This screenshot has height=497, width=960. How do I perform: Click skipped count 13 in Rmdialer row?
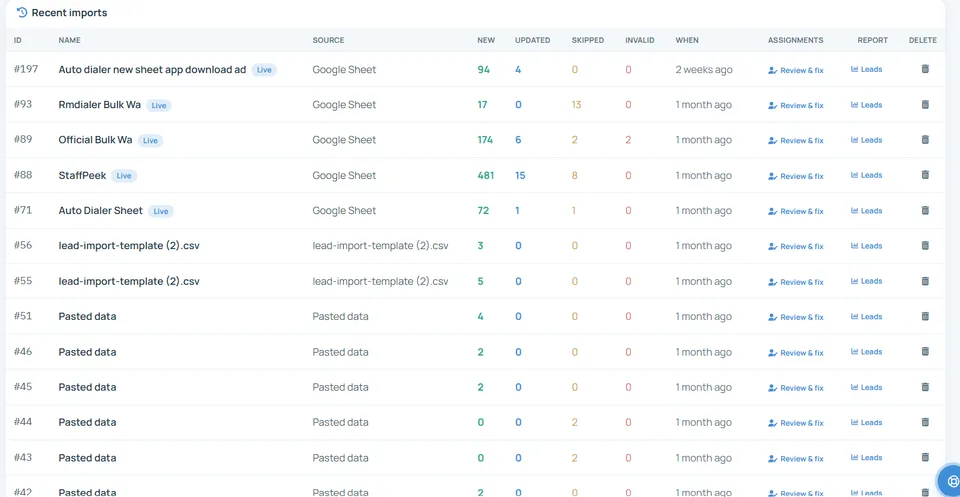coord(576,105)
